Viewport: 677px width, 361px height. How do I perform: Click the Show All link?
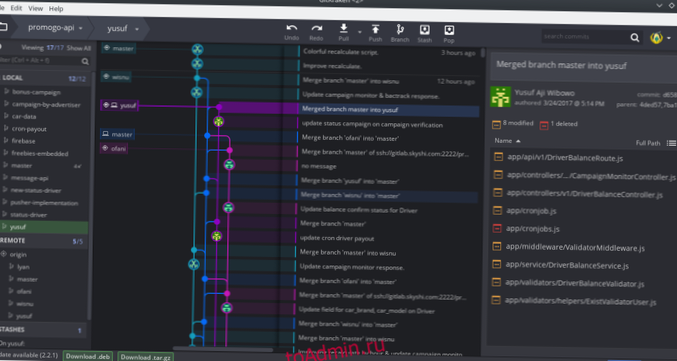tap(79, 48)
